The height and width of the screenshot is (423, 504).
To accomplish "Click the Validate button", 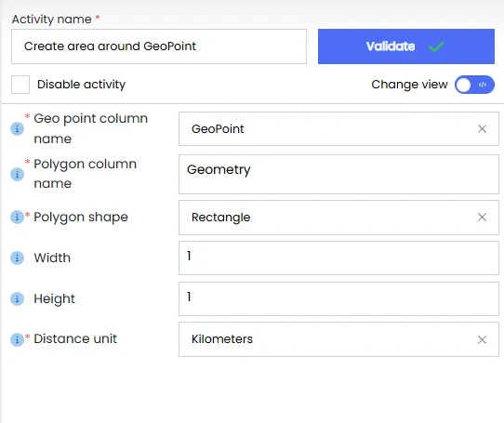I will (406, 46).
